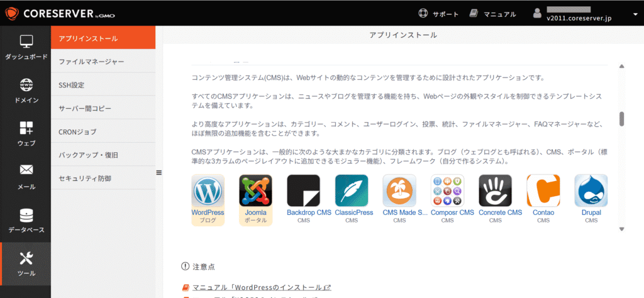Click the メール sidebar label
Image resolution: width=644 pixels, height=298 pixels.
tap(26, 187)
